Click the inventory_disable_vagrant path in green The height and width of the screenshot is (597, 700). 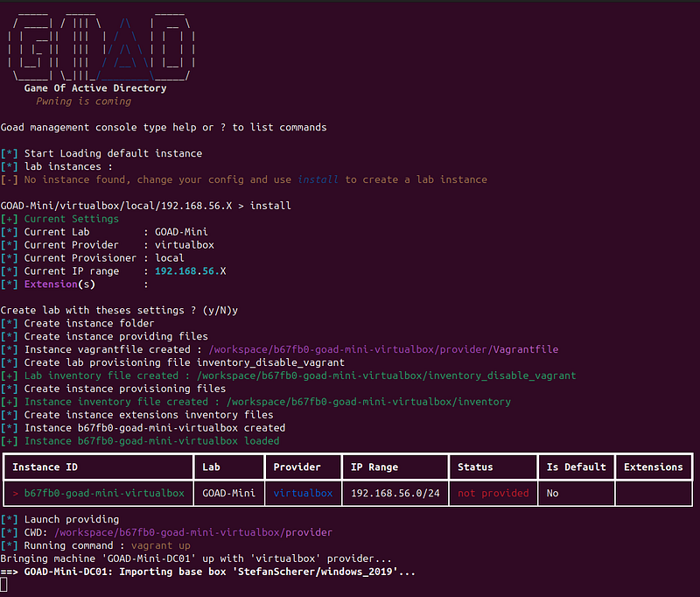click(x=386, y=376)
